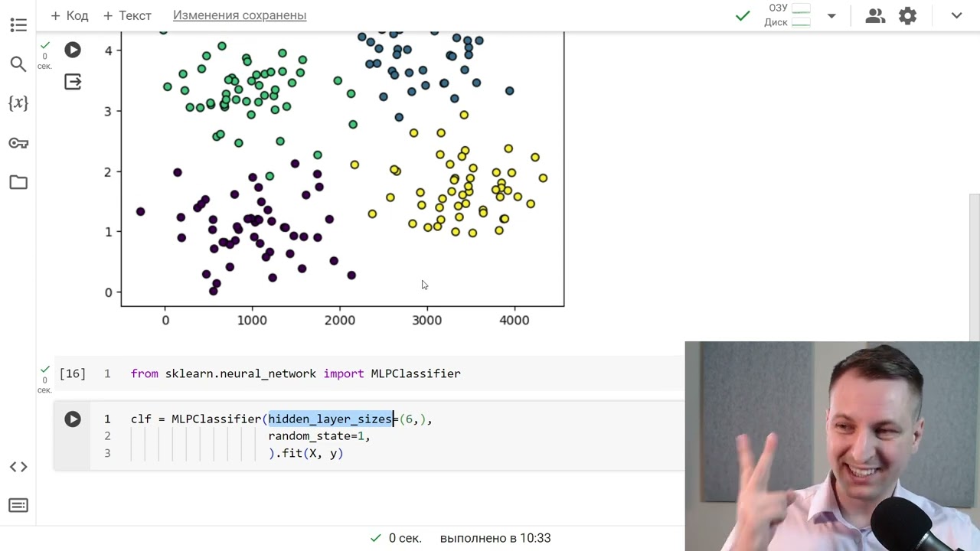Click the vertical notebook scrollbar

(974, 268)
